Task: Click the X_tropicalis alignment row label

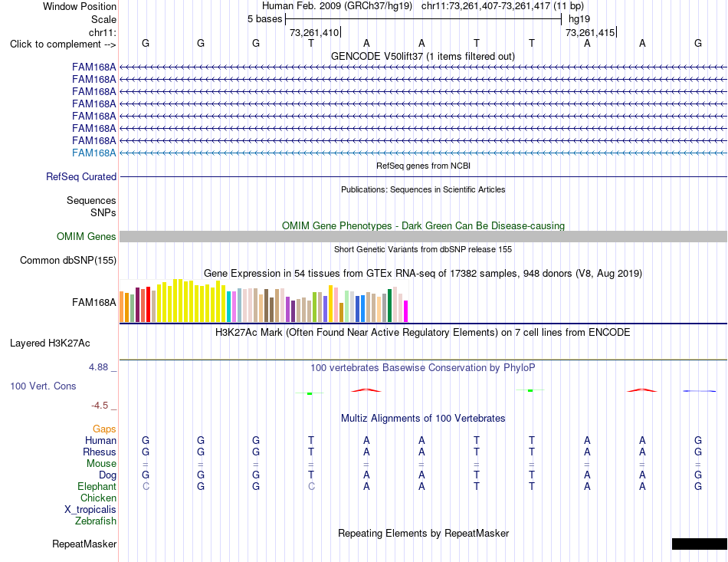Action: [x=90, y=510]
